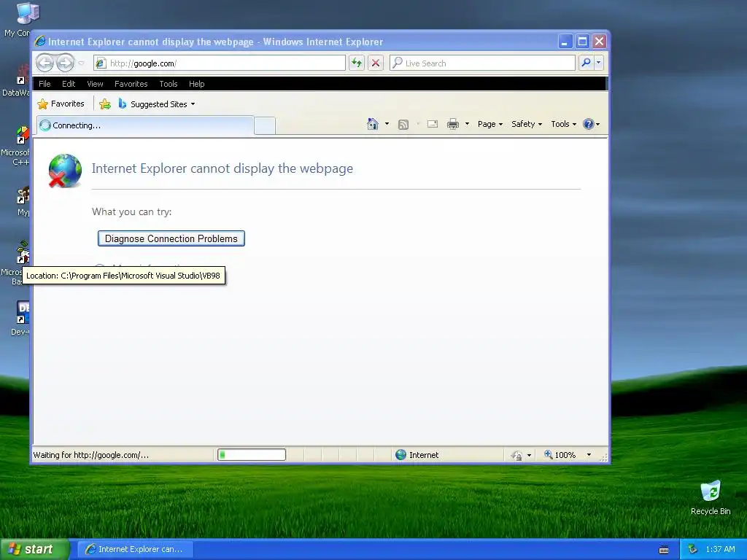The width and height of the screenshot is (747, 560).
Task: Click the page loading progress bar
Action: [252, 455]
